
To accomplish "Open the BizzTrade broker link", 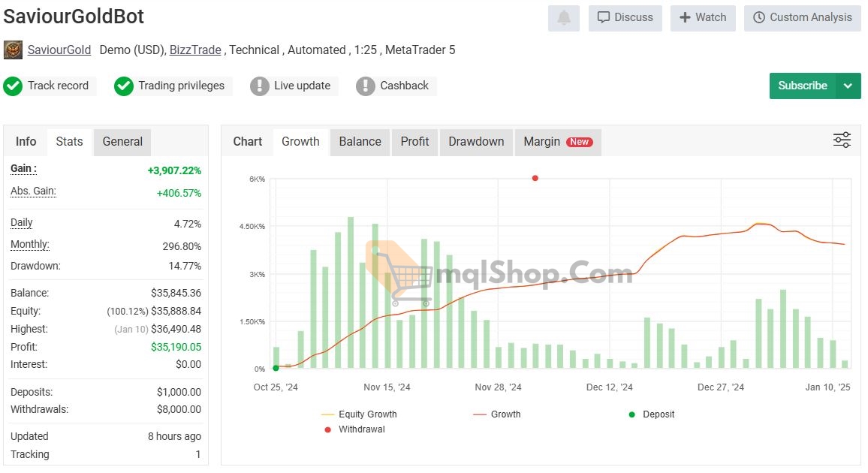I will coord(195,50).
